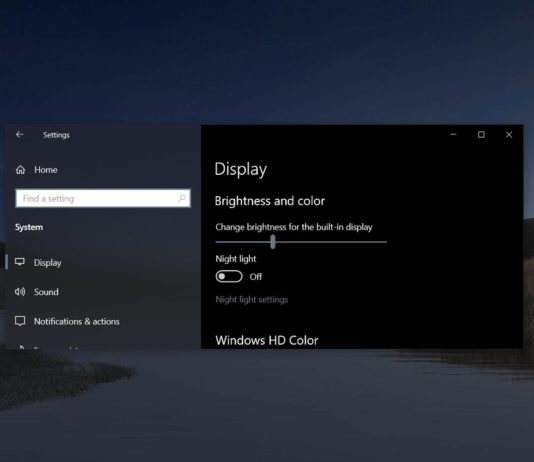The width and height of the screenshot is (534, 462).
Task: Open Home from the house icon
Action: click(x=20, y=170)
